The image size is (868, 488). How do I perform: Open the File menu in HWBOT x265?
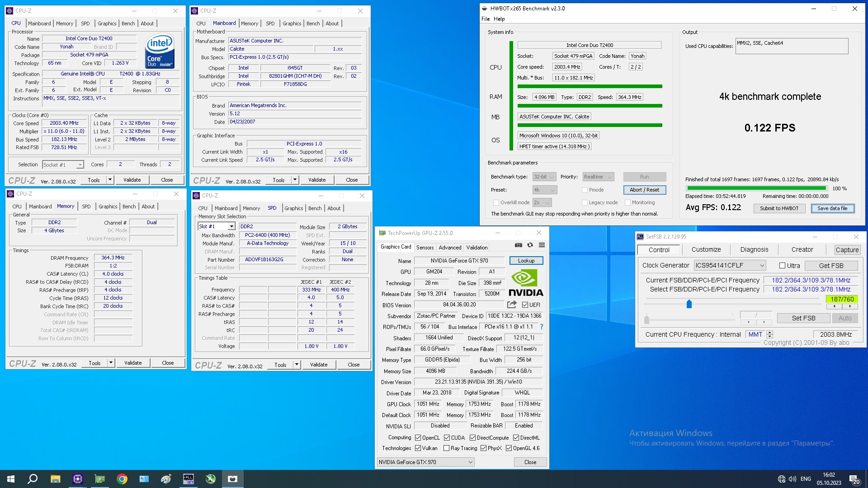click(x=486, y=19)
